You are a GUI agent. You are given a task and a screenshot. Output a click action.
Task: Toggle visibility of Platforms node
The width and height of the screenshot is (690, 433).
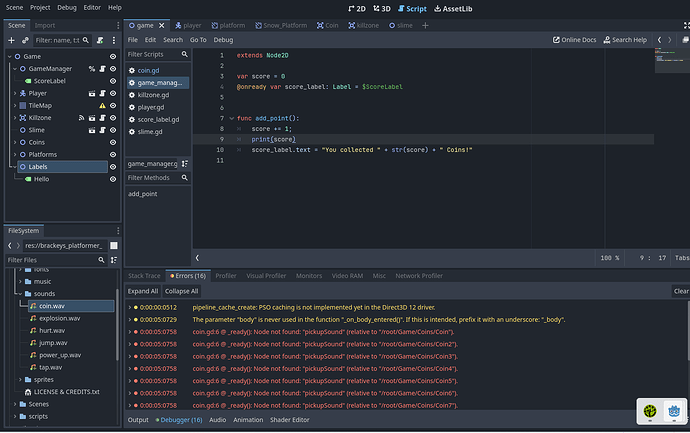113,155
